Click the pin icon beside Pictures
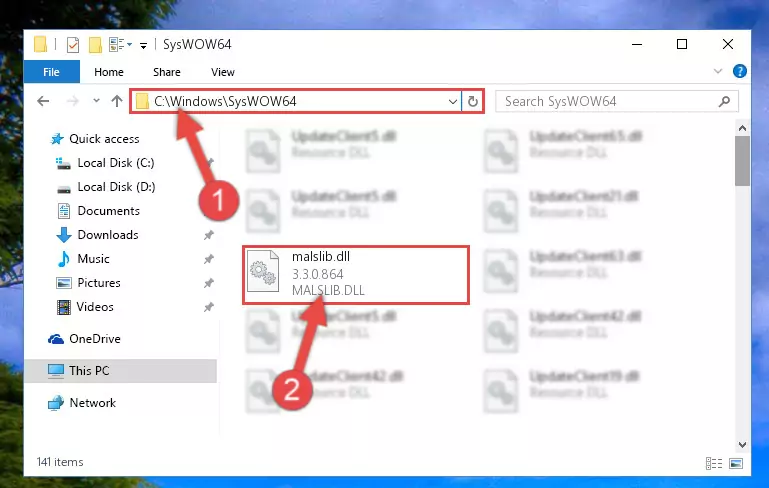Image resolution: width=769 pixels, height=488 pixels. (208, 283)
